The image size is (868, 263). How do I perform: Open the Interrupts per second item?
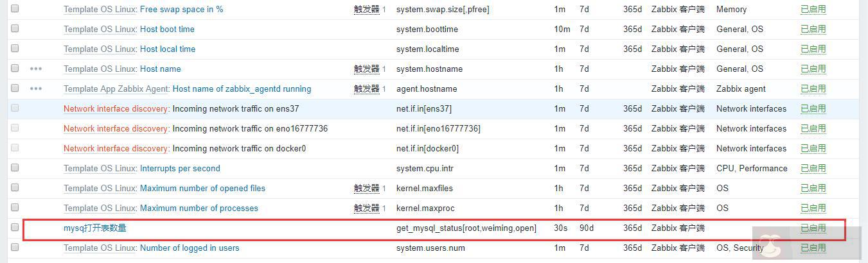click(180, 168)
